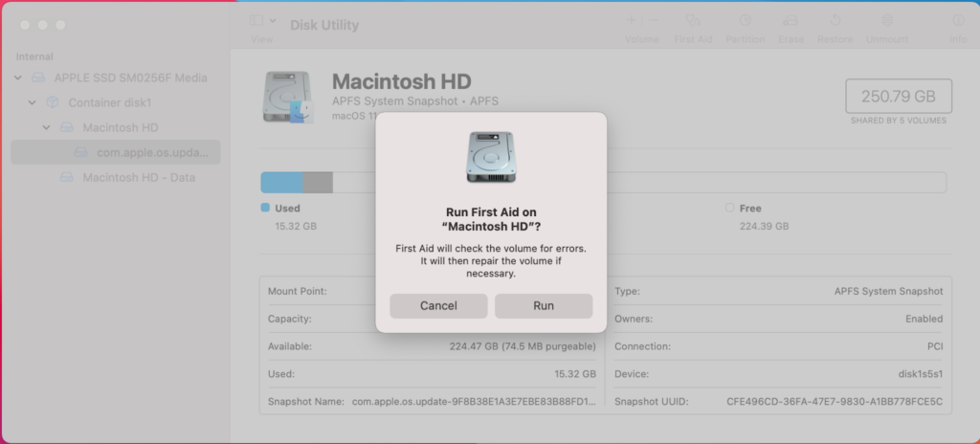
Task: Click the disk icon in the dialog
Action: coord(491,158)
